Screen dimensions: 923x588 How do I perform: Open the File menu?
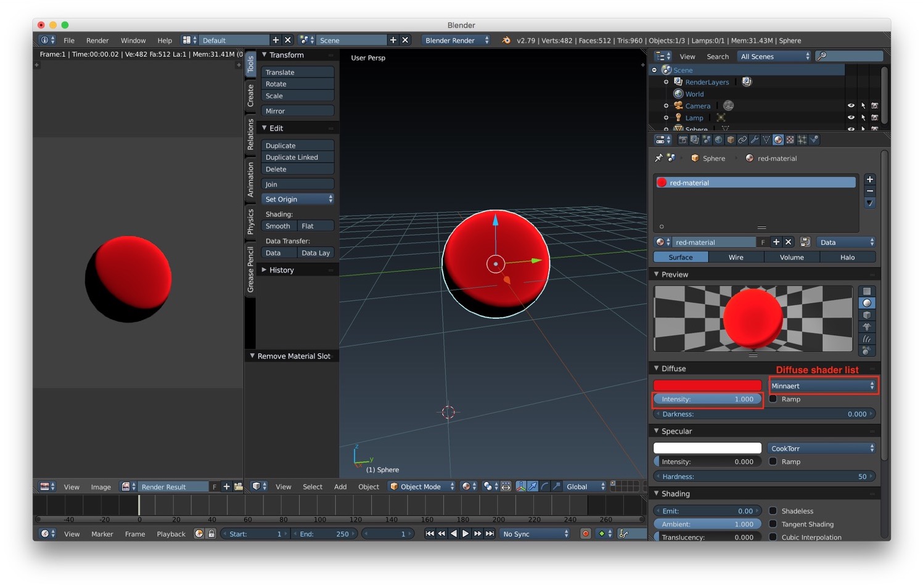point(69,40)
